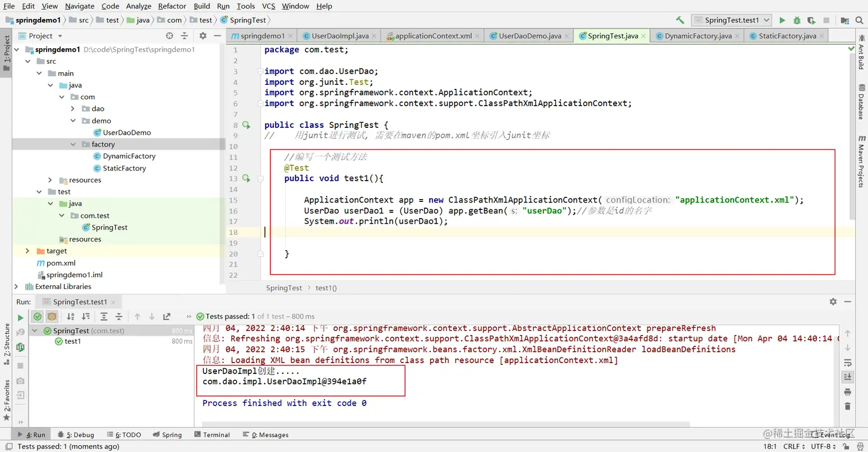Click the Build Project hammer icon
868x452 pixels.
tap(680, 20)
